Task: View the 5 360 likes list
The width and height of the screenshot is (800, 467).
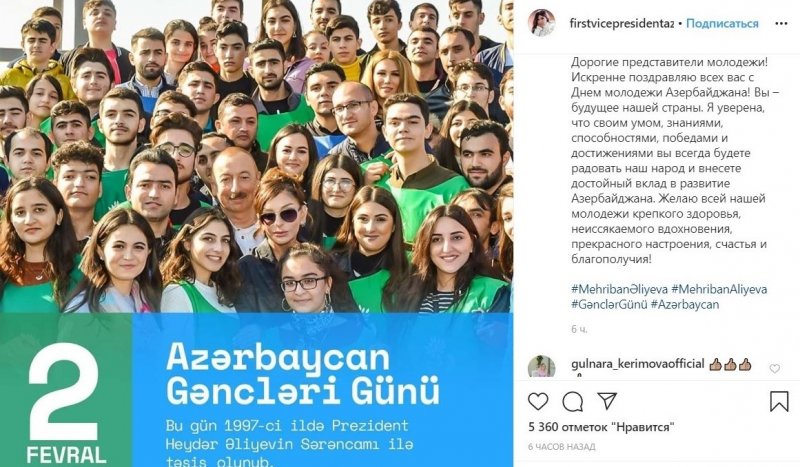Action: pos(602,427)
